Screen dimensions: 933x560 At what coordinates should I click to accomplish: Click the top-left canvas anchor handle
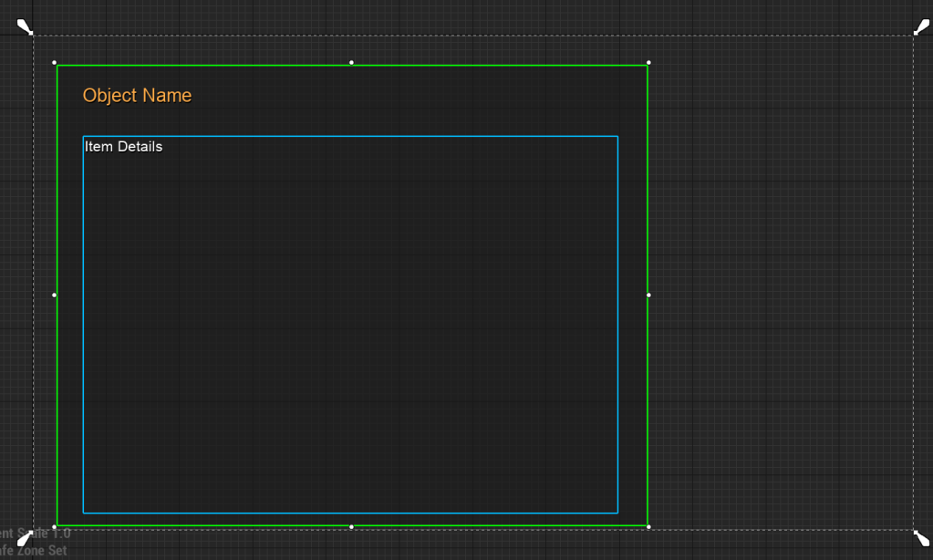point(25,26)
